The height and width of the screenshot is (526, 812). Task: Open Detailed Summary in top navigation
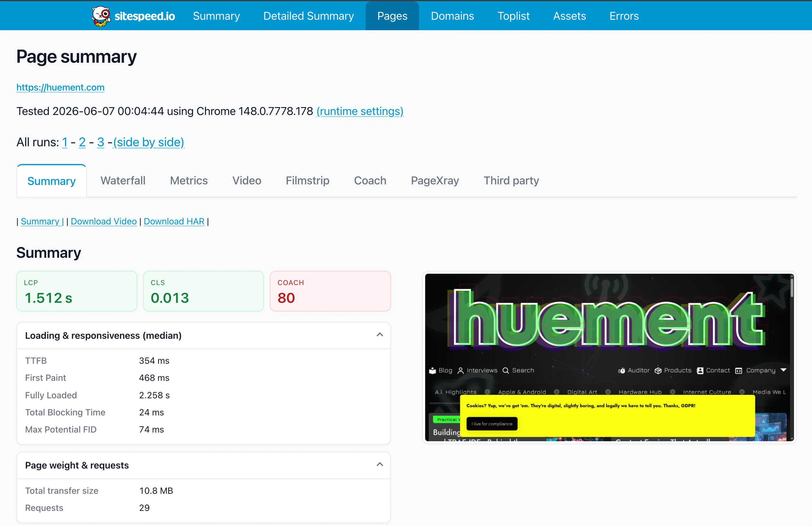[308, 16]
